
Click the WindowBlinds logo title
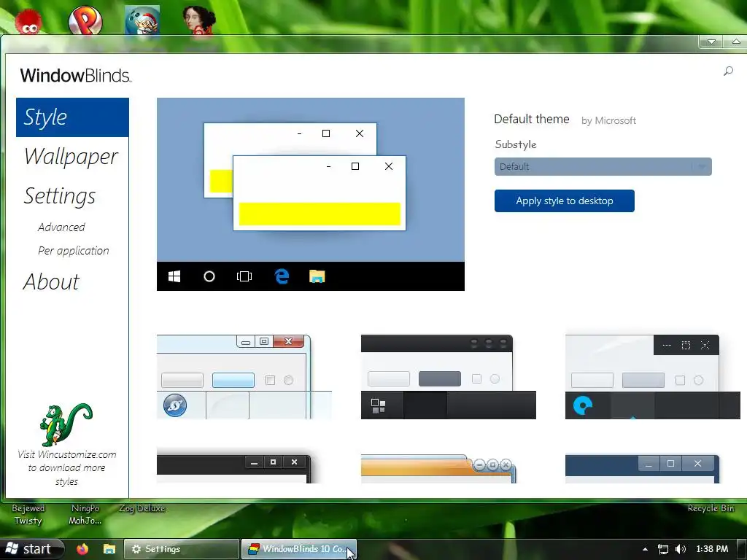[75, 75]
